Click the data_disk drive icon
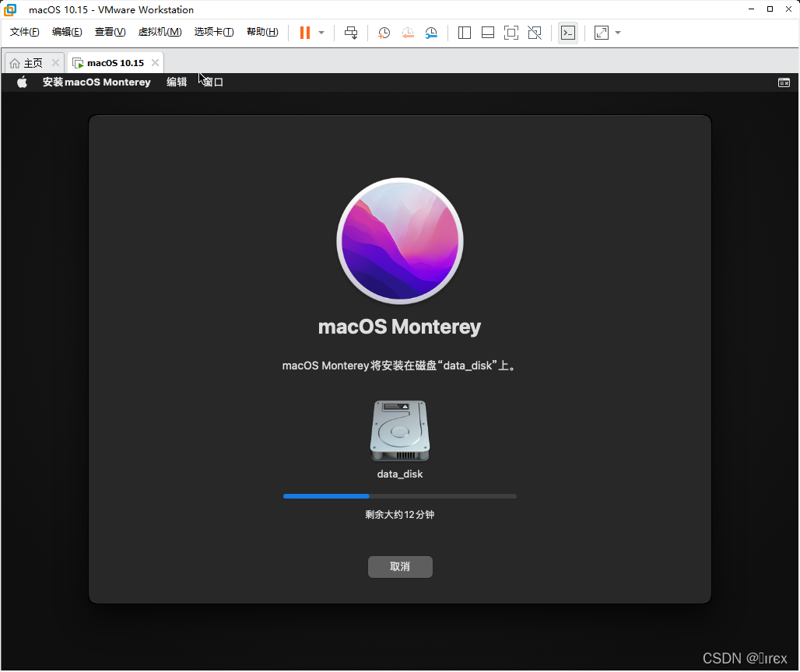The height and width of the screenshot is (672, 800). 400,432
